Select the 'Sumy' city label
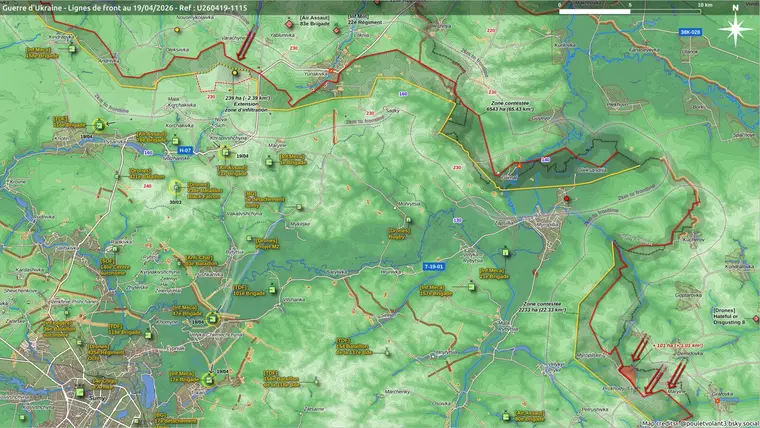 click(97, 397)
